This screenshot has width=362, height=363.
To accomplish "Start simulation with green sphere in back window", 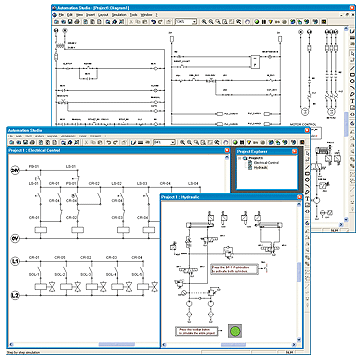I will [x=257, y=22].
